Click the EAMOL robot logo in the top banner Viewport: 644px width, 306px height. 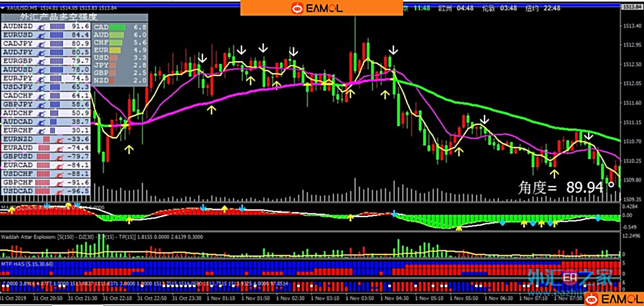296,8
